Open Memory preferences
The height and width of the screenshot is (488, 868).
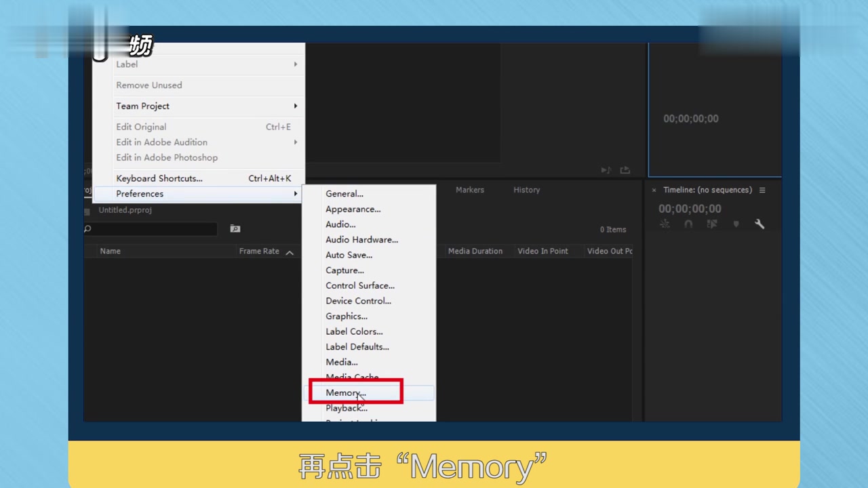pos(346,393)
